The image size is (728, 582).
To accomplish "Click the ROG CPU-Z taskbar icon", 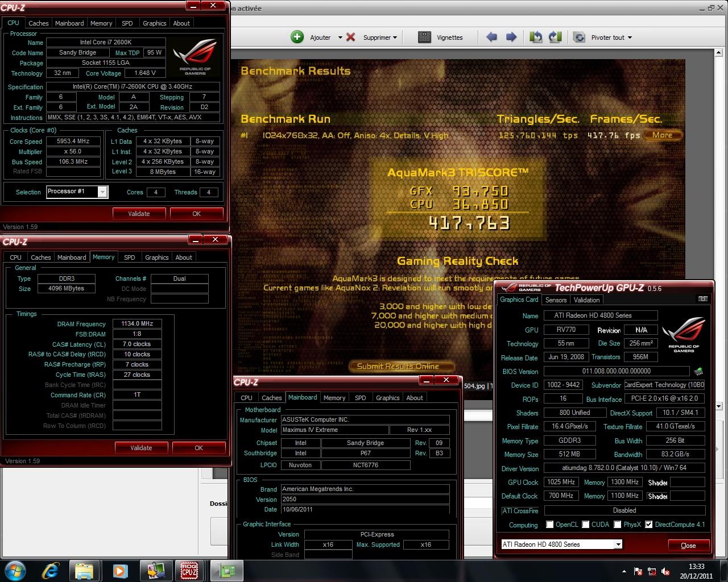I will click(x=189, y=570).
